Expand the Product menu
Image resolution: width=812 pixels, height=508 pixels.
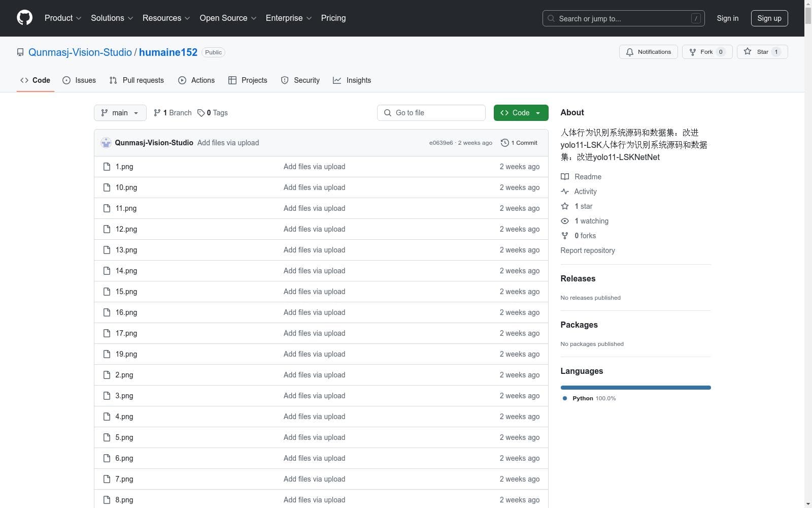pos(63,18)
